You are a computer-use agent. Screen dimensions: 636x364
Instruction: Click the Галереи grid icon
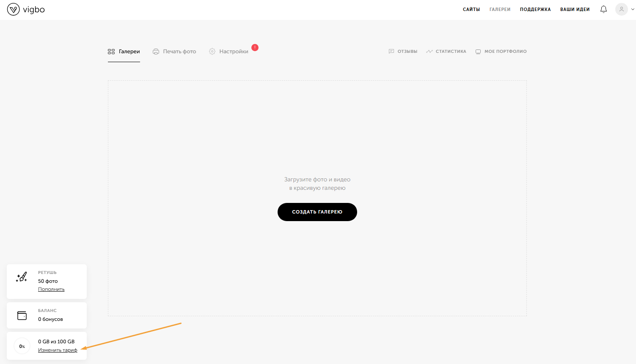(x=111, y=52)
